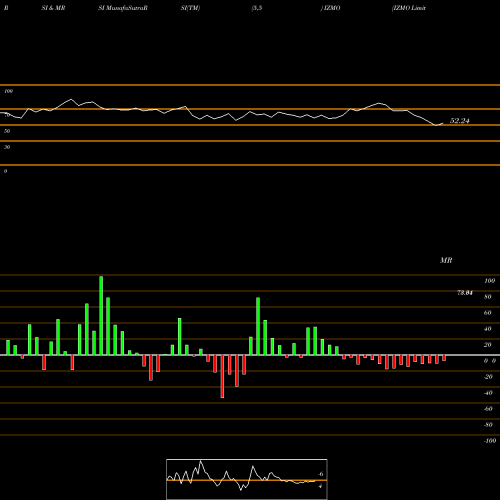Click the ') IZMO' header text
The height and width of the screenshot is (500, 500).
[330, 8]
